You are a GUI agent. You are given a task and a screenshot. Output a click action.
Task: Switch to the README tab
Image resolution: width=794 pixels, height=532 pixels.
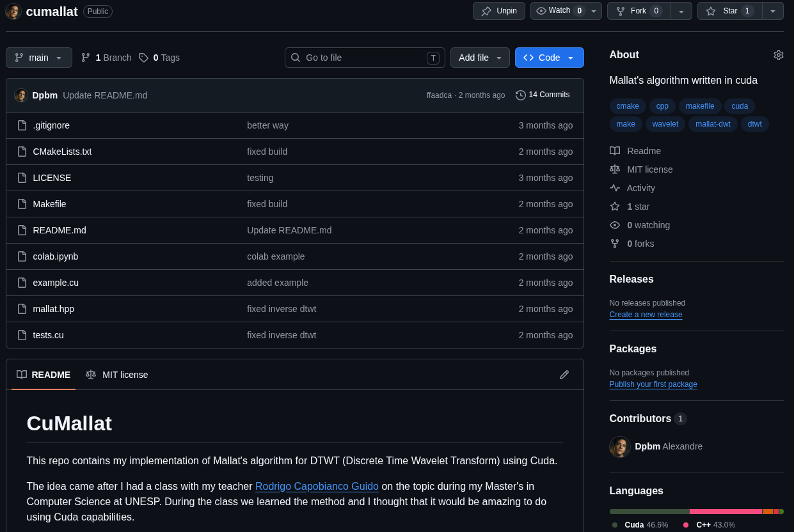point(44,375)
